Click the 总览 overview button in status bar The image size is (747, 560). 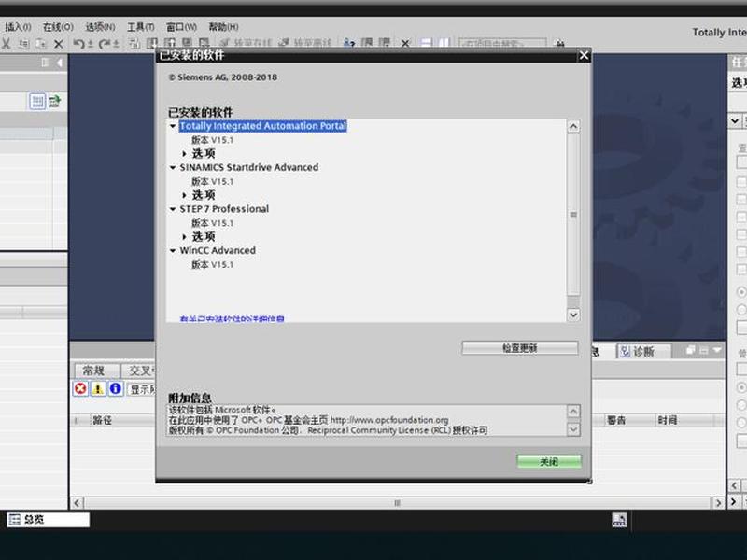pyautogui.click(x=49, y=520)
